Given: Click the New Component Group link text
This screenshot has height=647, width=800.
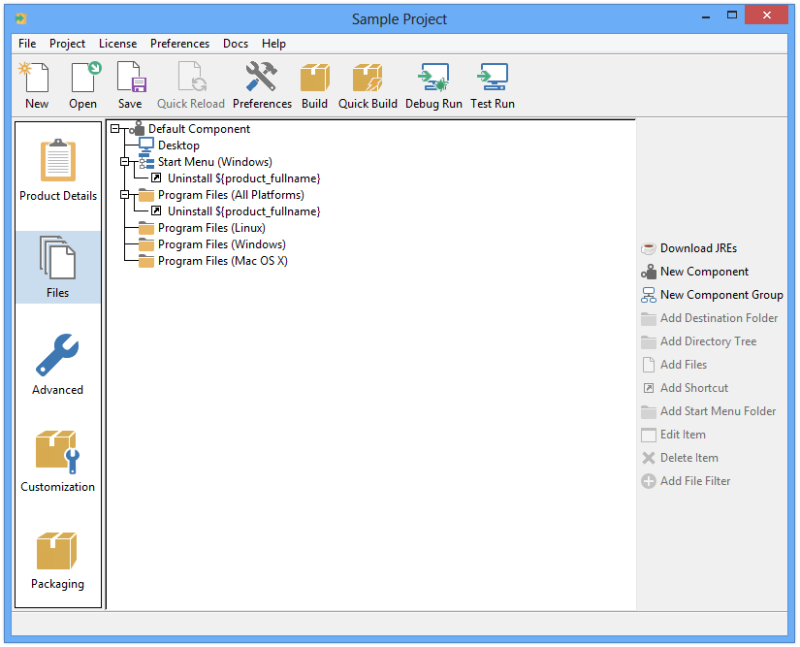Looking at the screenshot, I should (x=721, y=295).
